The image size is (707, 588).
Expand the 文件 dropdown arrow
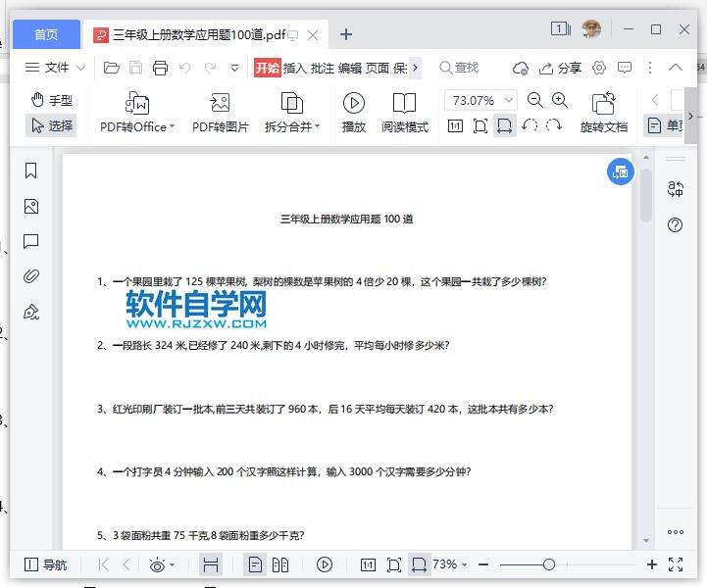tap(80, 68)
